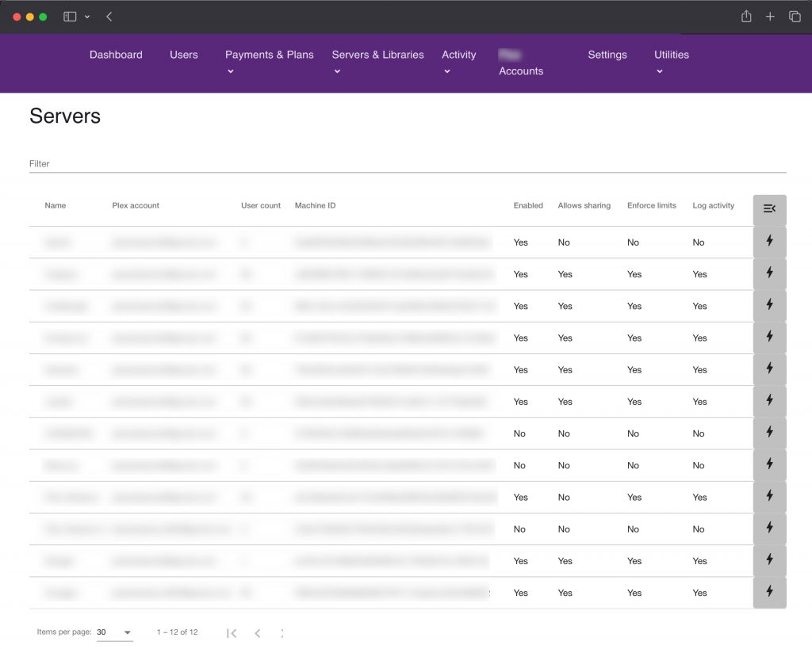Open the Items per page dropdown
The height and width of the screenshot is (649, 812).
[x=114, y=632]
